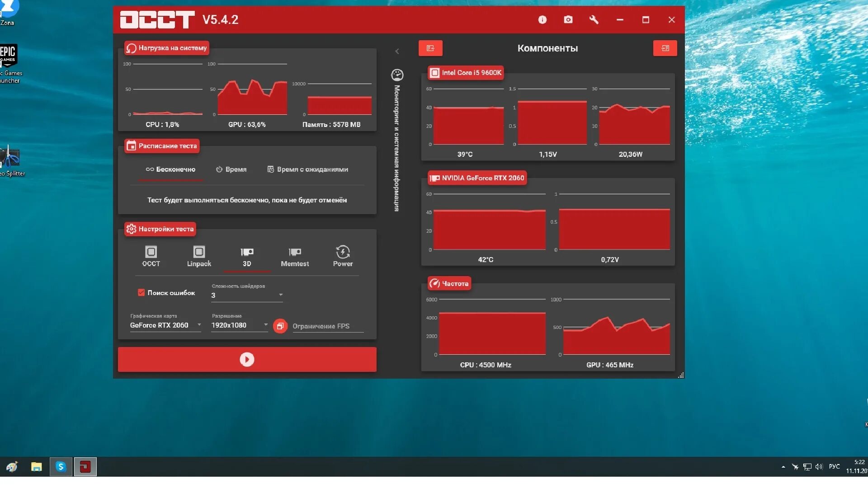Open Skype from the taskbar
Image resolution: width=868 pixels, height=488 pixels.
click(x=61, y=467)
